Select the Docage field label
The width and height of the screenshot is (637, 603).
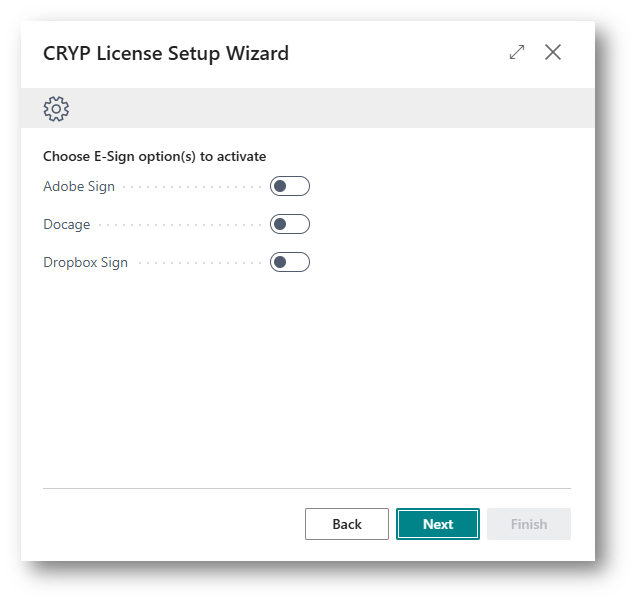tap(67, 224)
